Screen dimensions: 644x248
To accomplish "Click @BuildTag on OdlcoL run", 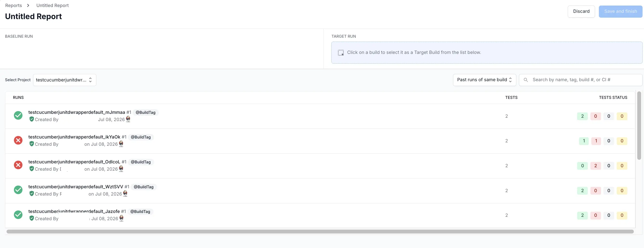I will click(141, 162).
